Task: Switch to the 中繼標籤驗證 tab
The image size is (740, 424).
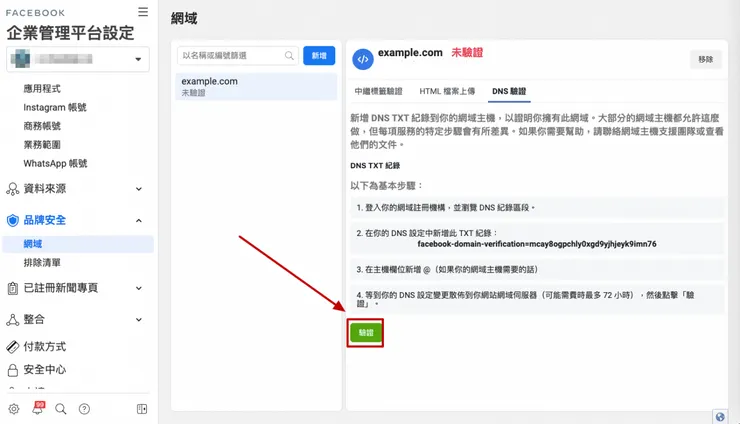Action: click(378, 91)
